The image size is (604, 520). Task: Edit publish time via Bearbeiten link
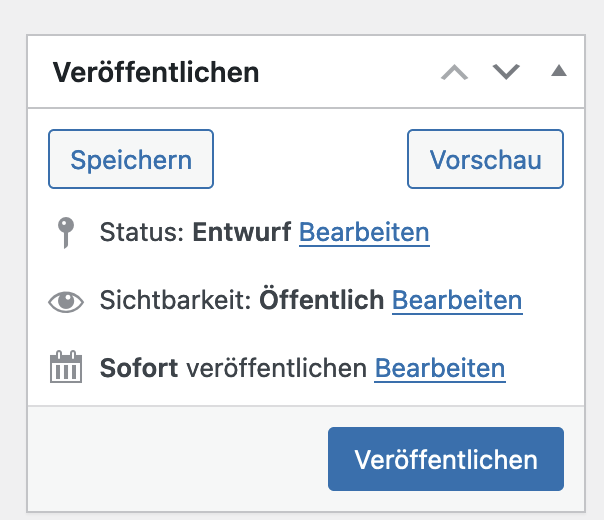(440, 368)
